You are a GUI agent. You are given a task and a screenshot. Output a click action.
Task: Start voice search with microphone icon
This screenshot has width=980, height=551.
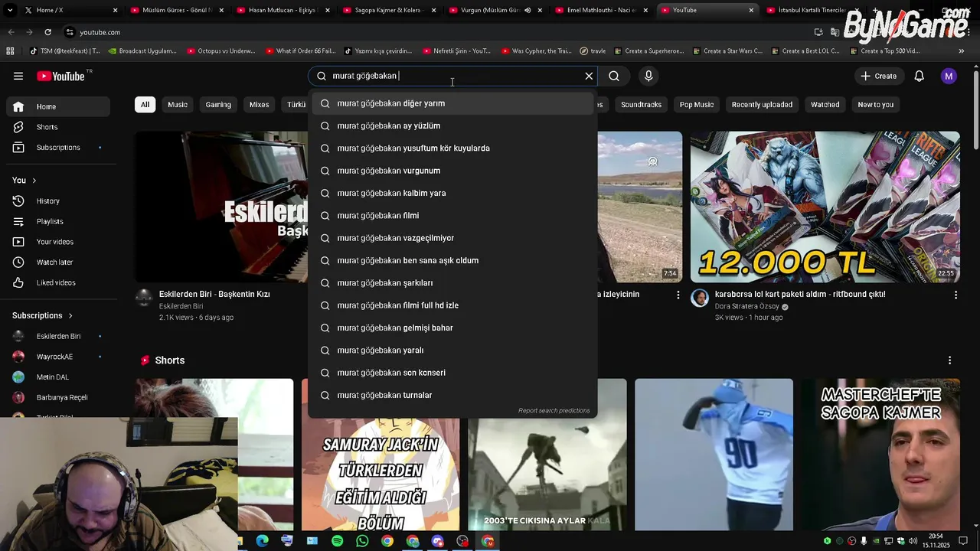(x=648, y=76)
